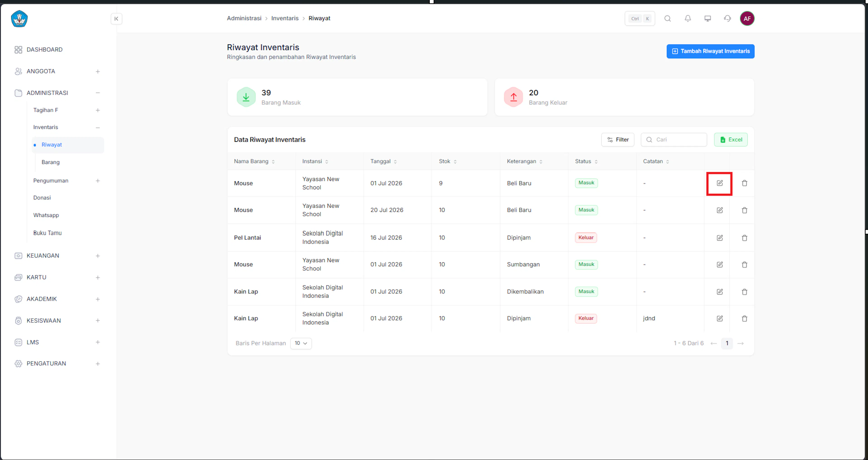This screenshot has height=460, width=868.
Task: Collapse the sidebar with the arrow icon
Action: tap(116, 19)
